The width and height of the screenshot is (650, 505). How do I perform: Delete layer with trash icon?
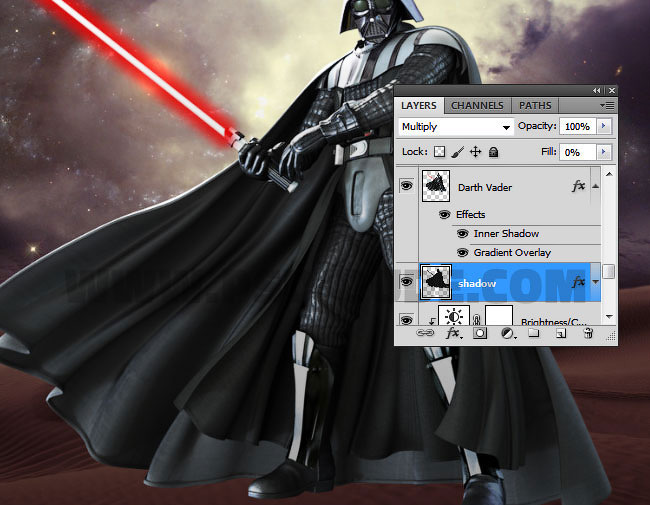588,333
